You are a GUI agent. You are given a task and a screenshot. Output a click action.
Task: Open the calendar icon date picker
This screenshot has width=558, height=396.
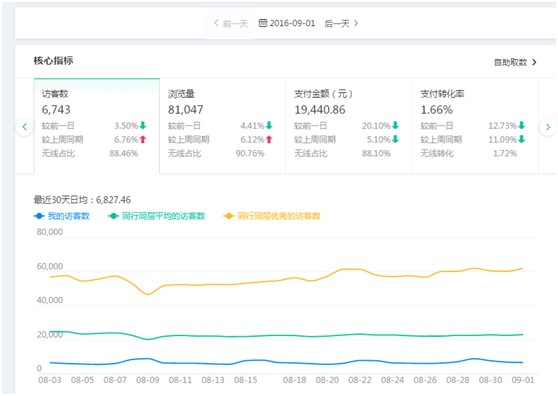click(x=263, y=23)
